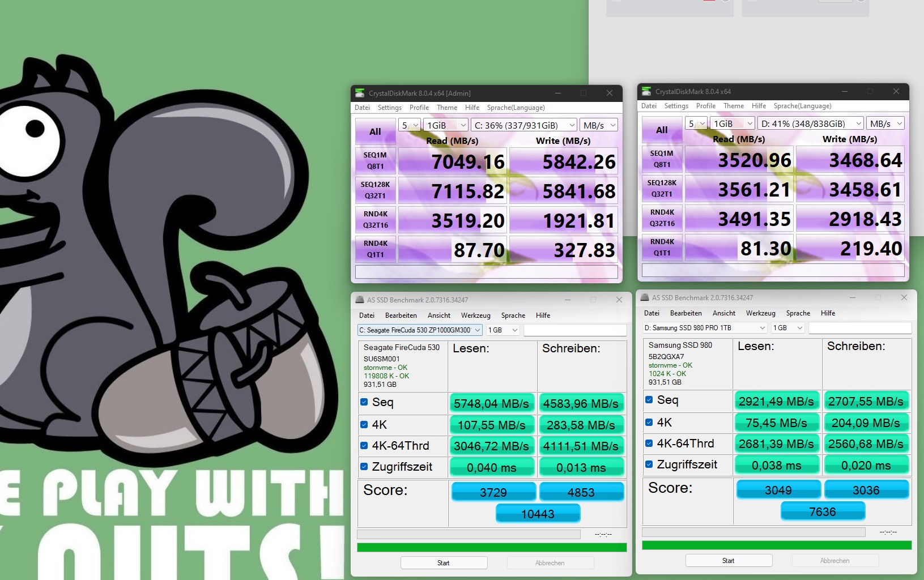Open MB/s unit dropdown in right CrystalDiskMark

[x=885, y=123]
